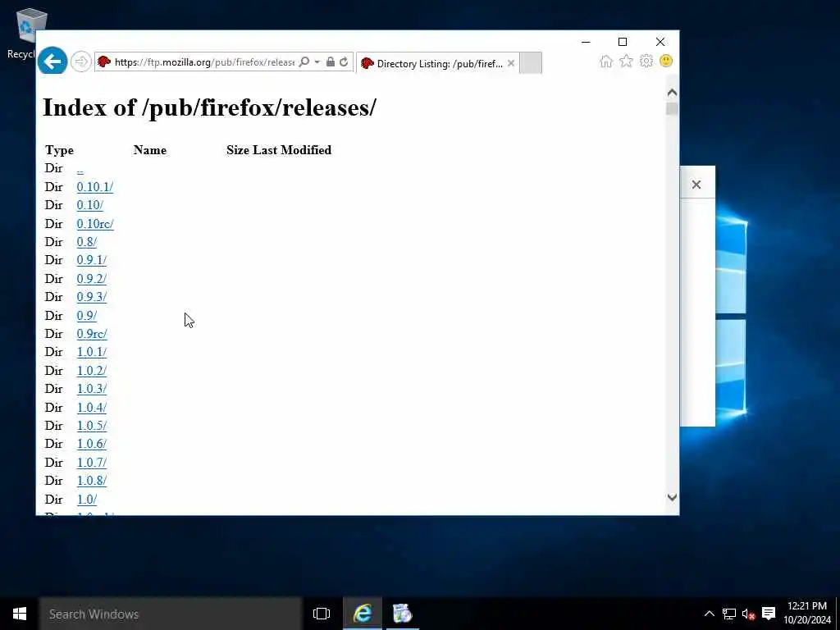Click the scrollbar down arrow
The image size is (840, 630).
(672, 497)
